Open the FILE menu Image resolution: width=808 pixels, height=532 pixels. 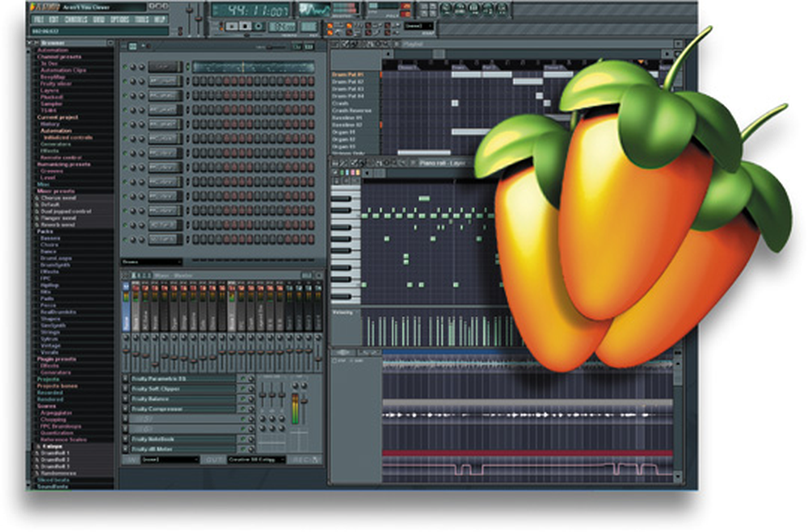pyautogui.click(x=39, y=19)
